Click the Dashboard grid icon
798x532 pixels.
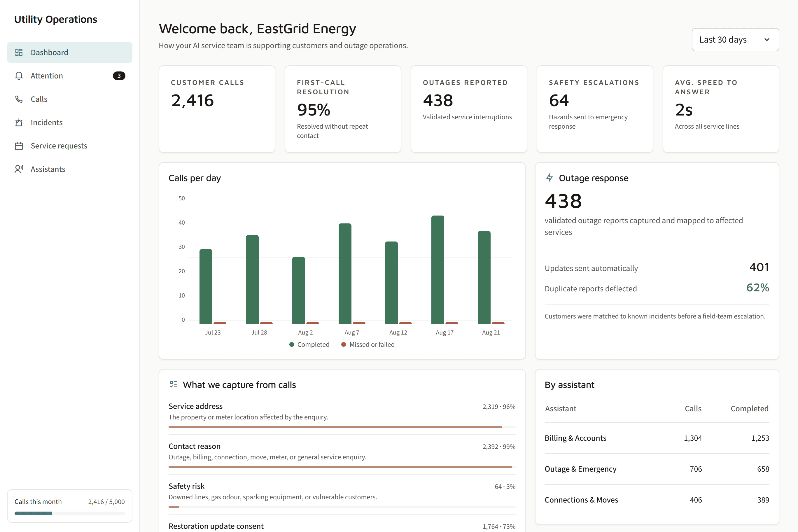[x=19, y=52]
